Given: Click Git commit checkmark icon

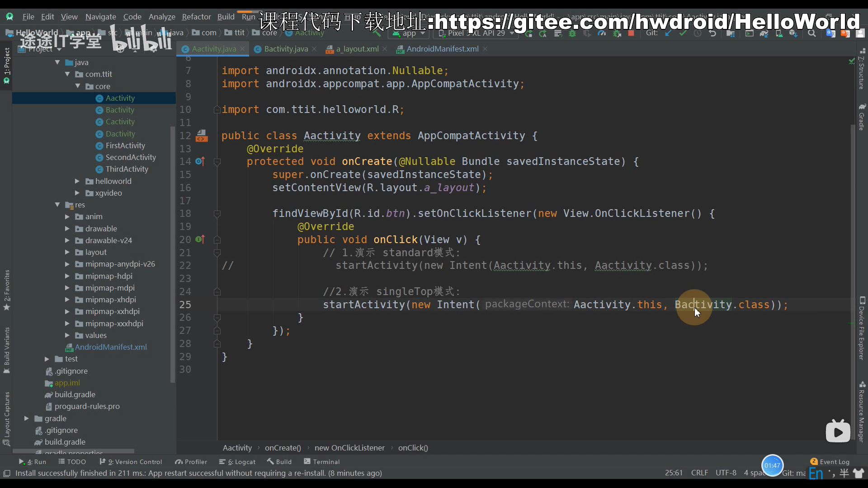Looking at the screenshot, I should pos(683,33).
